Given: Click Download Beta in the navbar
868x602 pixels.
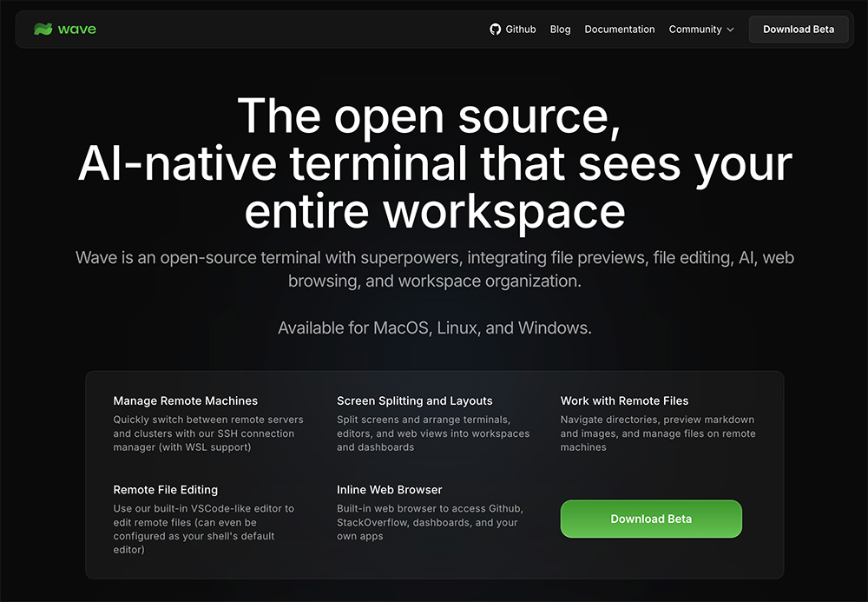Looking at the screenshot, I should pos(799,30).
